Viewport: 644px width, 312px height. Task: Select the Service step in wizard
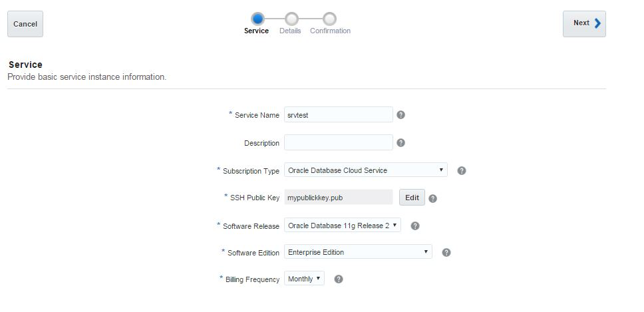257,19
